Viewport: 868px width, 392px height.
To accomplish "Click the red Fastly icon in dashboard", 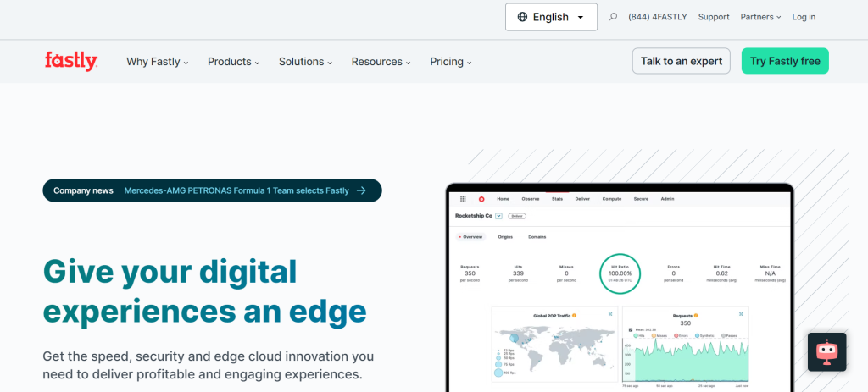I will pos(481,198).
